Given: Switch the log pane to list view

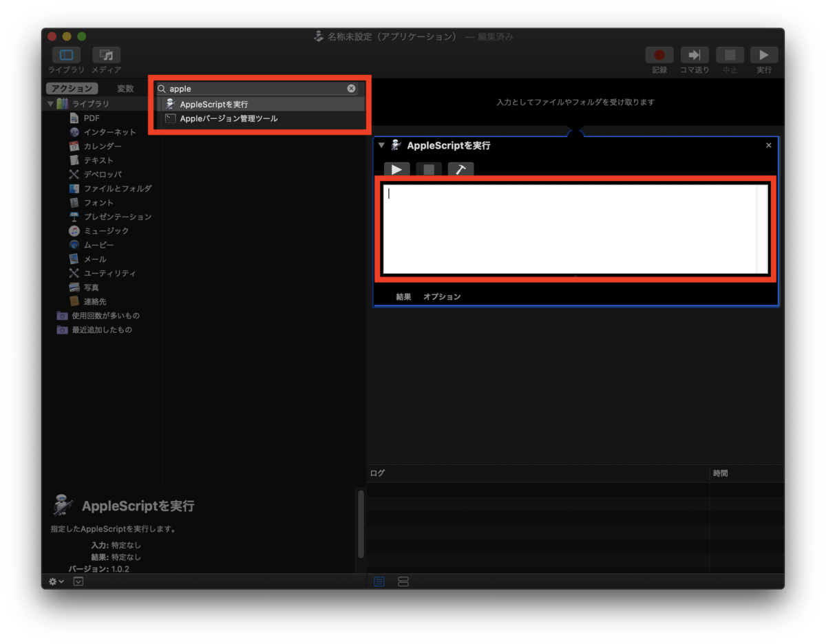Looking at the screenshot, I should coord(379,581).
